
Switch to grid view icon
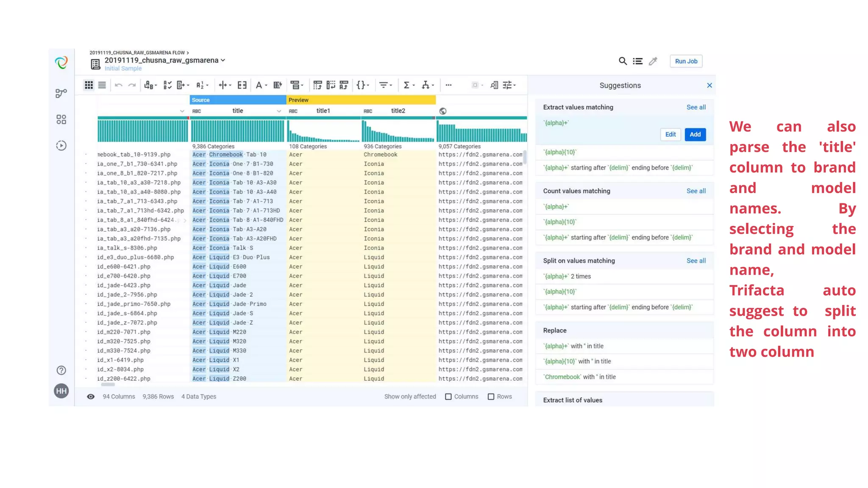point(89,85)
